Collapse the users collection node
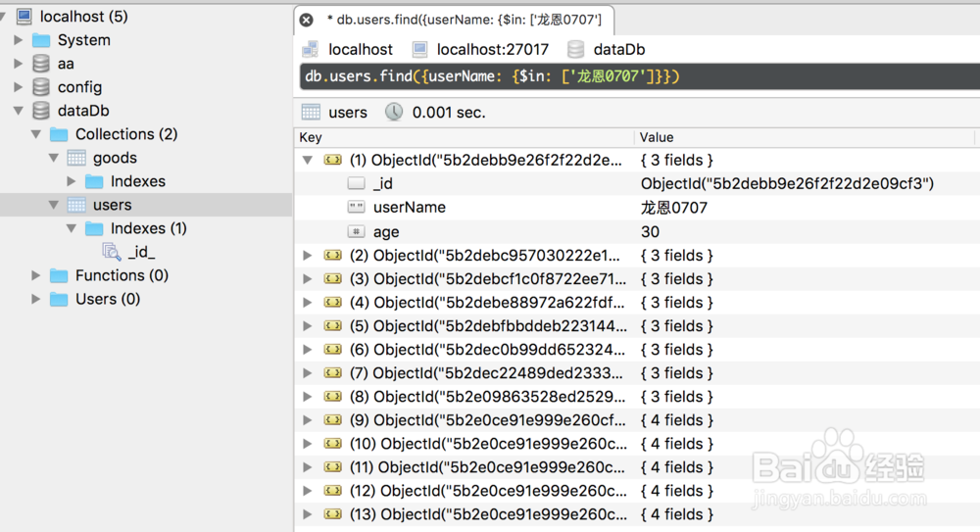980x532 pixels. (54, 205)
